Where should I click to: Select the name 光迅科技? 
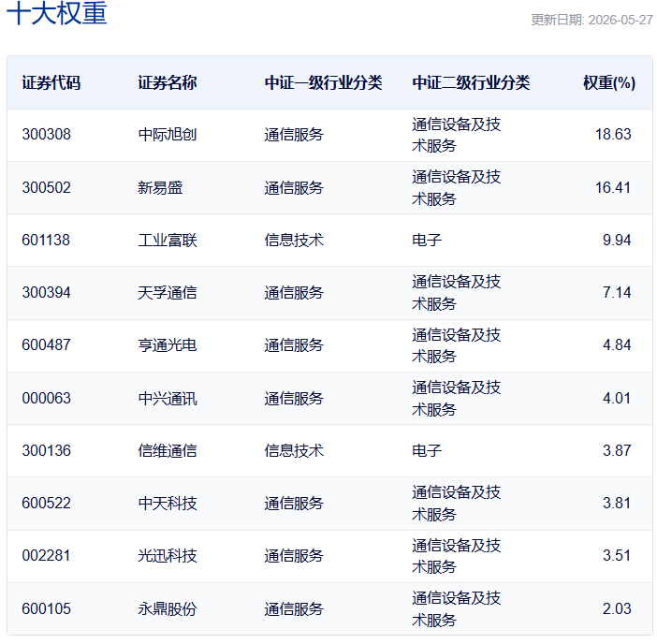(168, 556)
